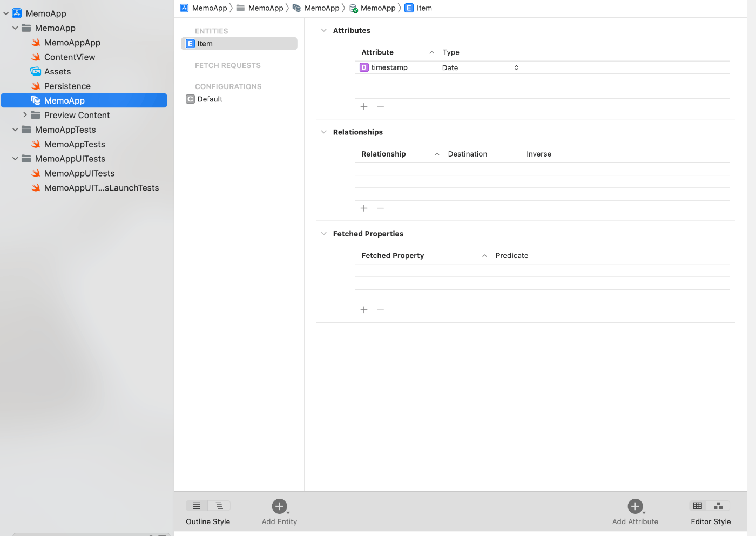Collapse the MemoAppUITests group
Viewport: 756px width, 536px height.
[15, 159]
